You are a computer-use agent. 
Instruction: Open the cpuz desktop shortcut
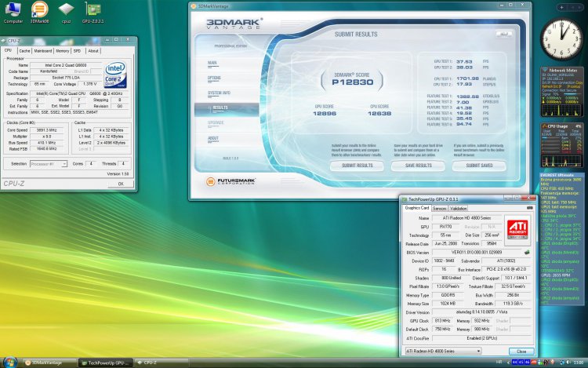[x=66, y=13]
